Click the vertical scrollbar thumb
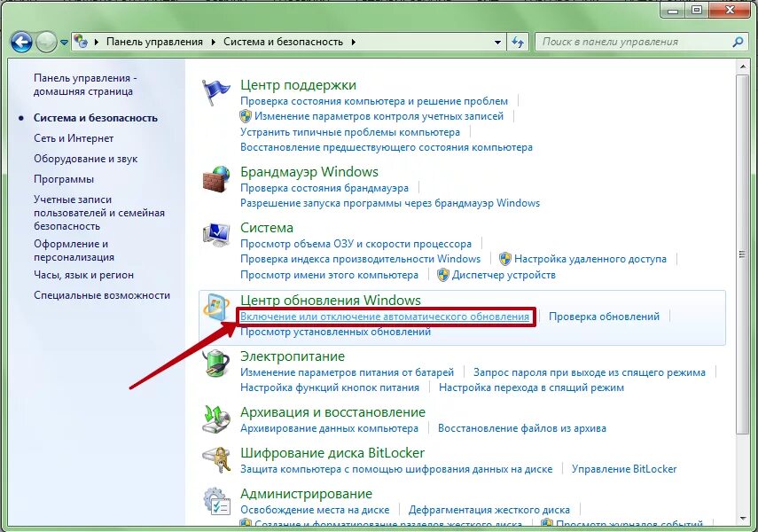This screenshot has height=532, width=758. [x=742, y=254]
